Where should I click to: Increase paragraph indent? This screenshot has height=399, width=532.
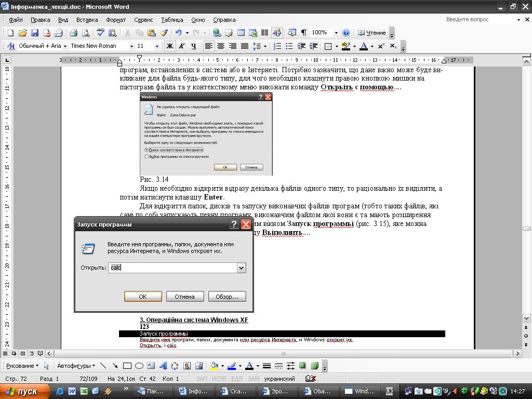pos(313,46)
